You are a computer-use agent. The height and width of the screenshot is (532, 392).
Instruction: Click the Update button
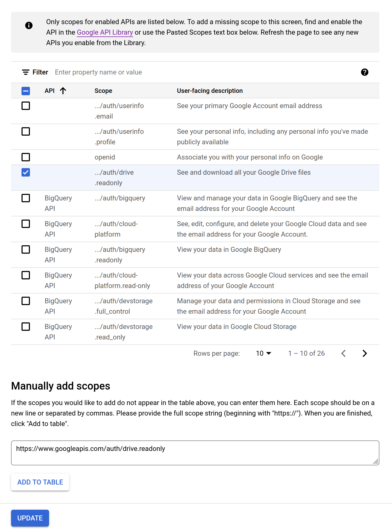[x=30, y=518]
